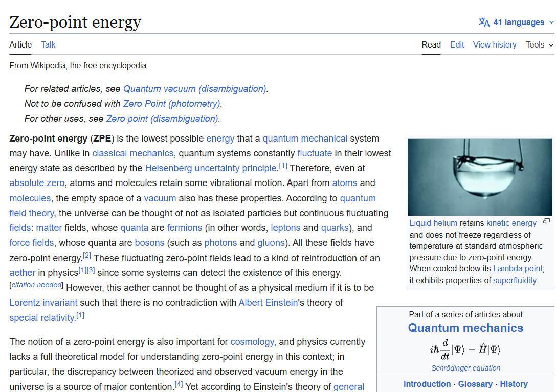Open the 'citation needed' superscript link
This screenshot has height=392, width=556.
point(36,285)
